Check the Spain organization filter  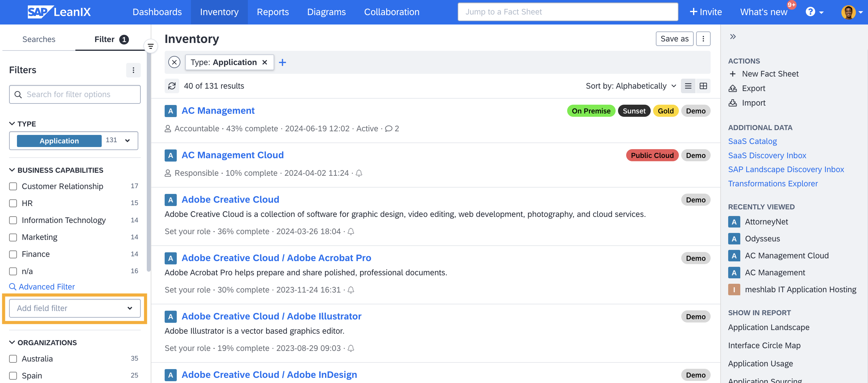coord(13,375)
